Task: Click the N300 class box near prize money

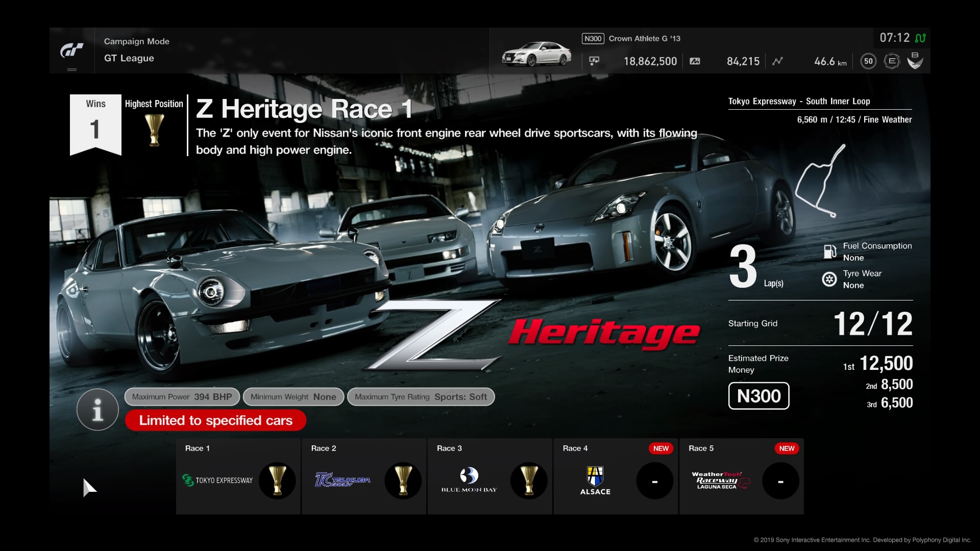Action: [758, 396]
